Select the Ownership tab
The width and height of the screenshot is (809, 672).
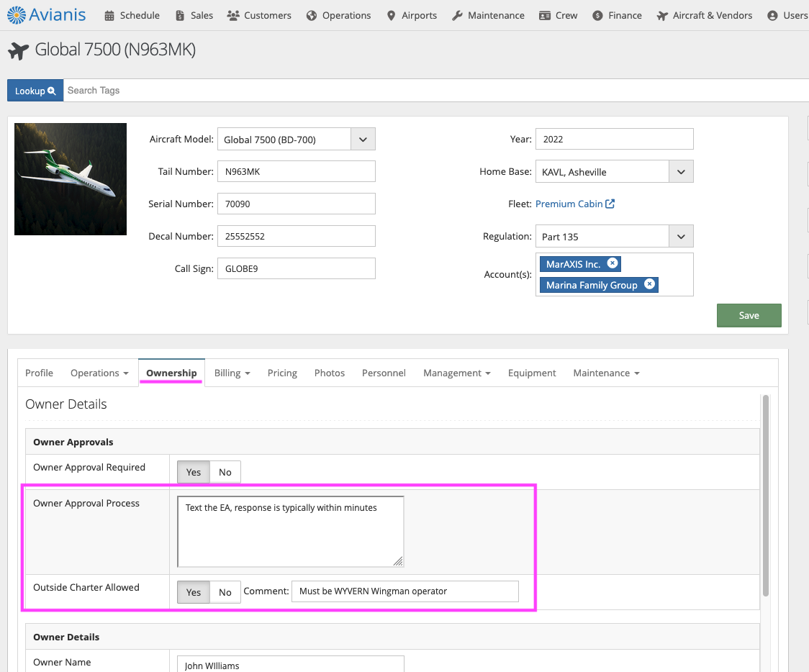[x=171, y=373]
